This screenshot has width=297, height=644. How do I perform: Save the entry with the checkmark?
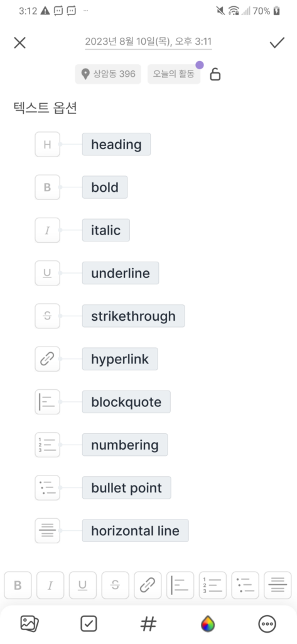coord(277,42)
